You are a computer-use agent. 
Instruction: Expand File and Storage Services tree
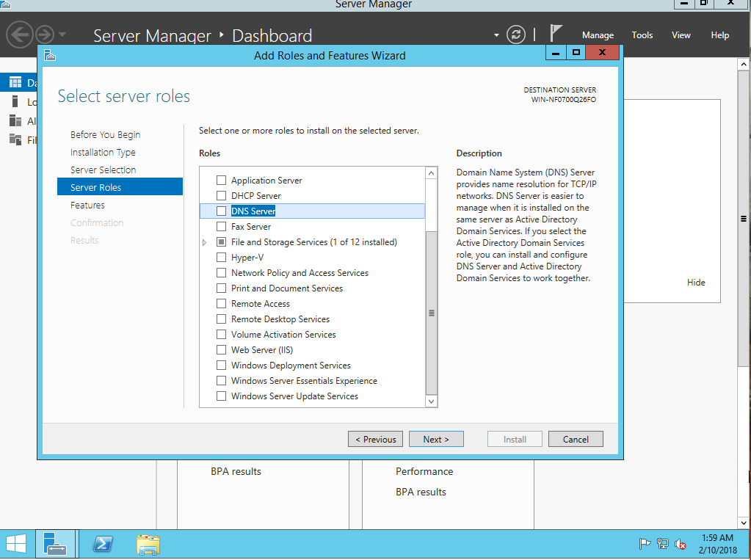click(205, 242)
